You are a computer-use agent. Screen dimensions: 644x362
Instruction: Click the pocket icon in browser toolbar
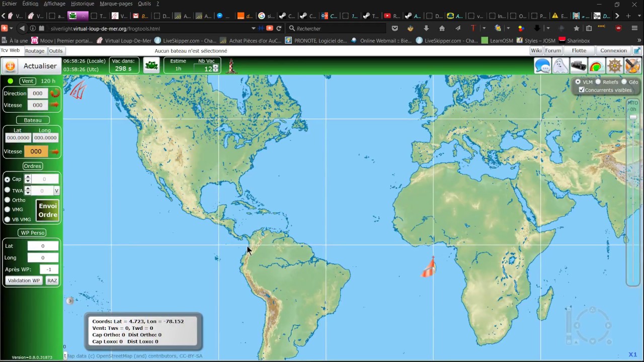click(395, 29)
